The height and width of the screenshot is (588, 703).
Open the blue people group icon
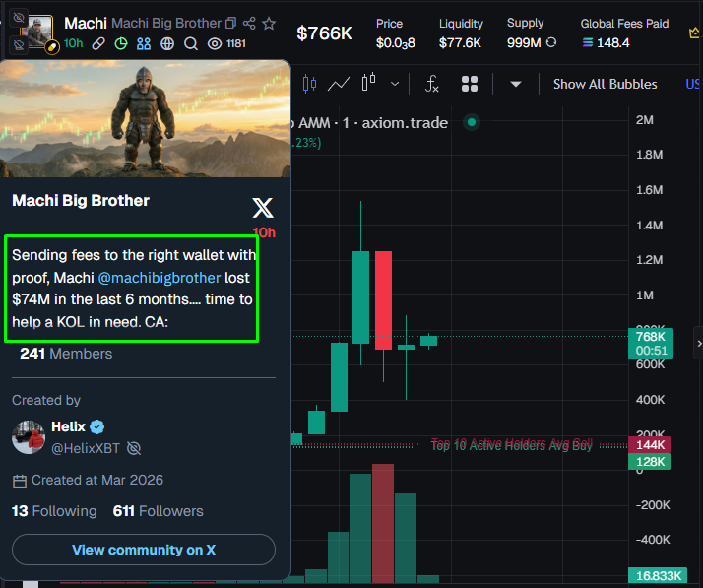144,43
